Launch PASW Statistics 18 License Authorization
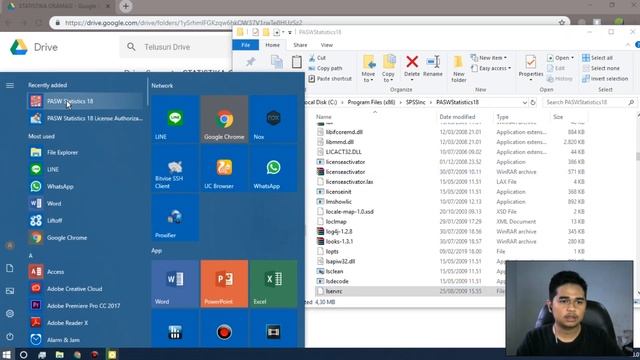 click(x=87, y=118)
